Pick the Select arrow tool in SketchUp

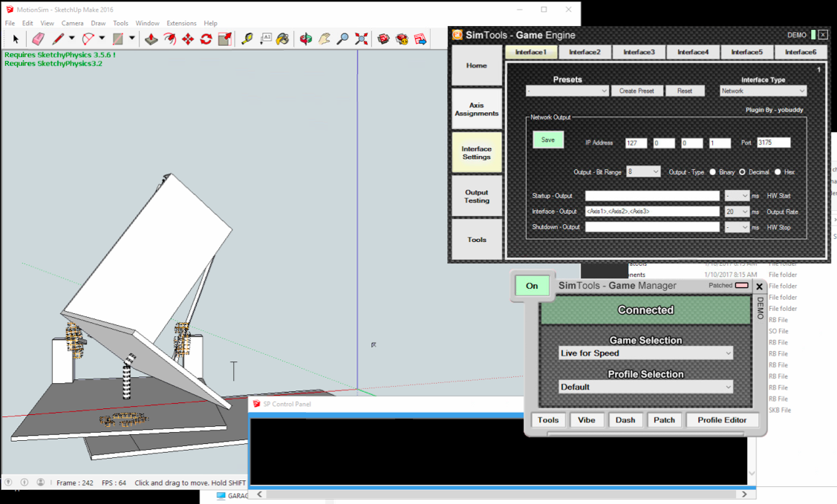pyautogui.click(x=16, y=39)
